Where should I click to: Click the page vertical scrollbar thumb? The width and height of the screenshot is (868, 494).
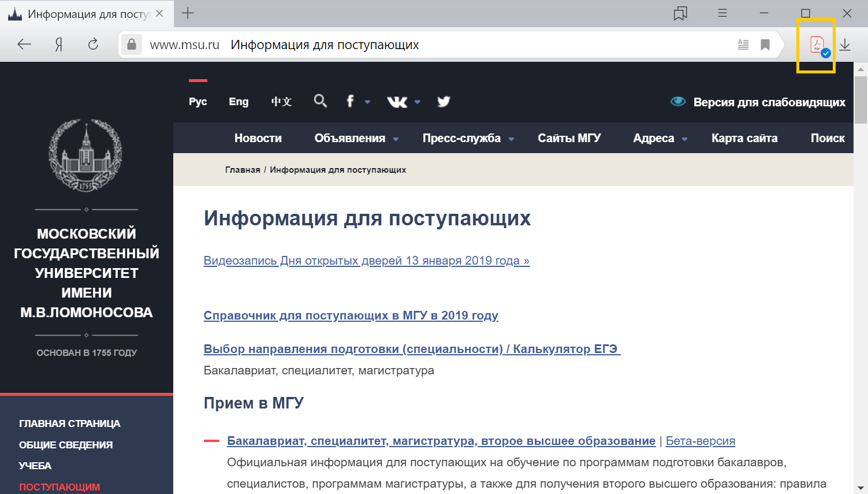(860, 99)
